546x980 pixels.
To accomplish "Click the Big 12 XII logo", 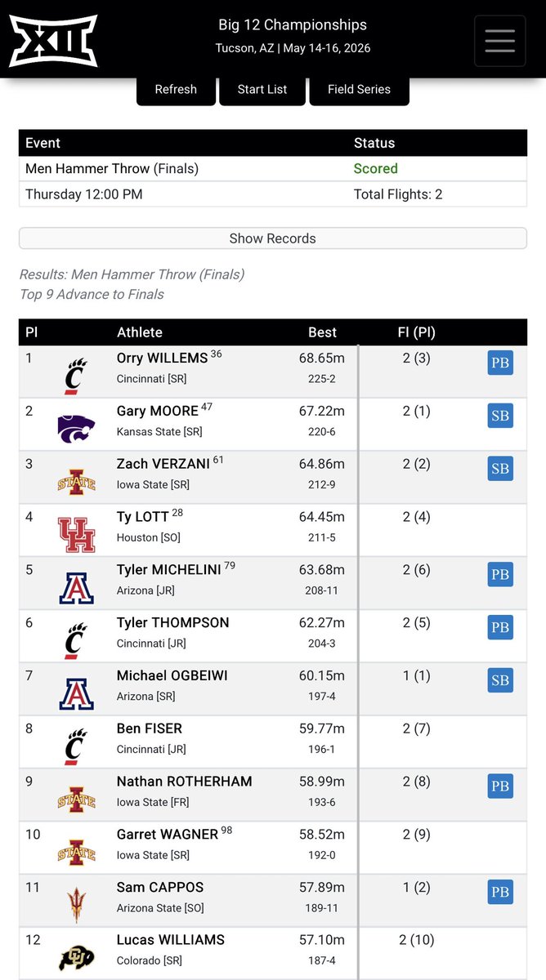I will coord(53,41).
